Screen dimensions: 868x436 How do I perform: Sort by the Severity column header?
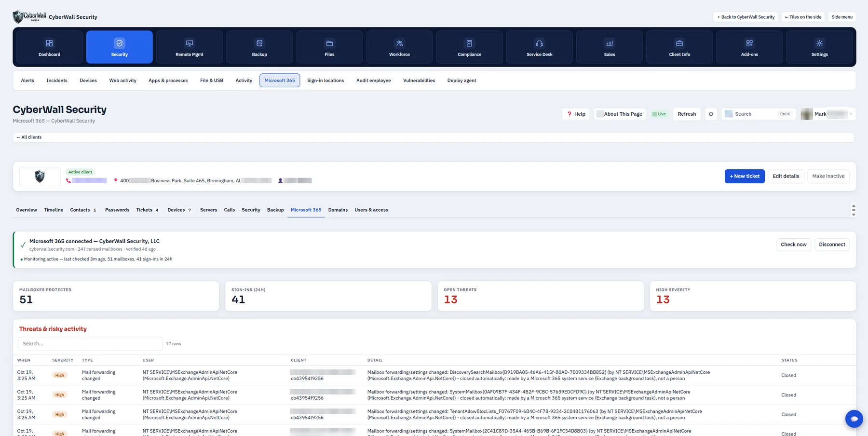pos(63,360)
